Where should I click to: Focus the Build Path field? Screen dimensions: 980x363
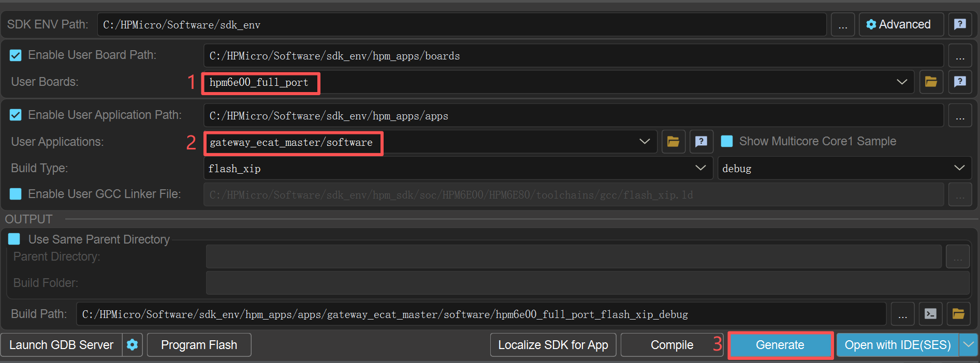click(481, 314)
